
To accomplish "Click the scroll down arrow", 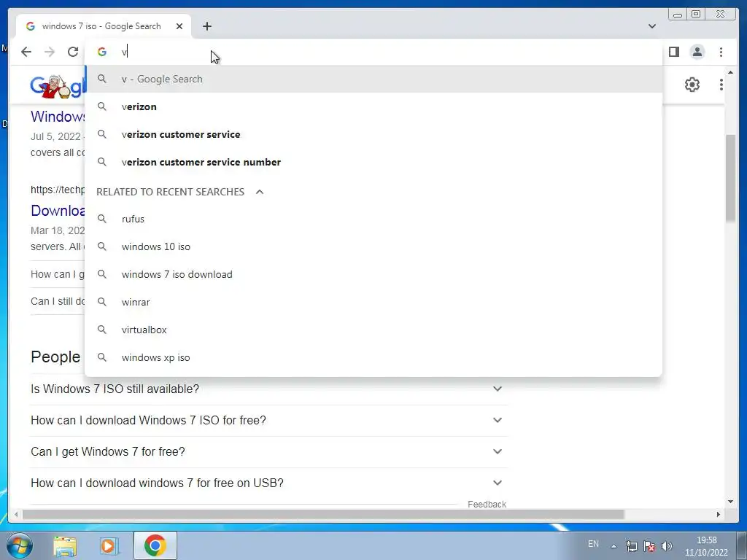I will [730, 502].
